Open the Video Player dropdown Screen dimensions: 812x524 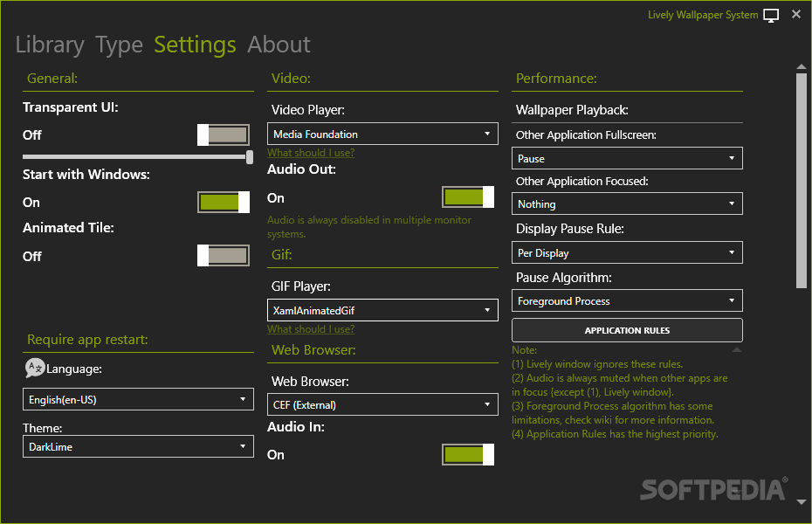382,134
